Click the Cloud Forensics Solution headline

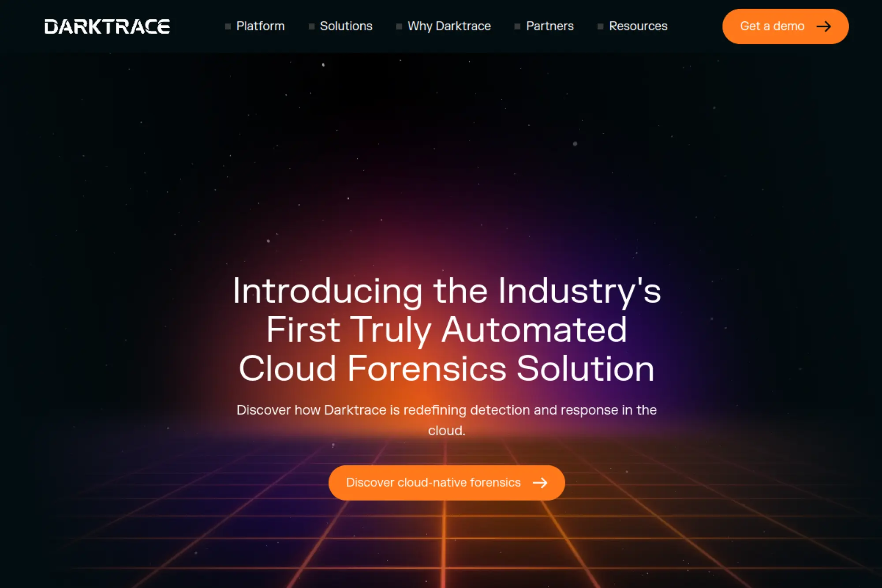click(446, 369)
